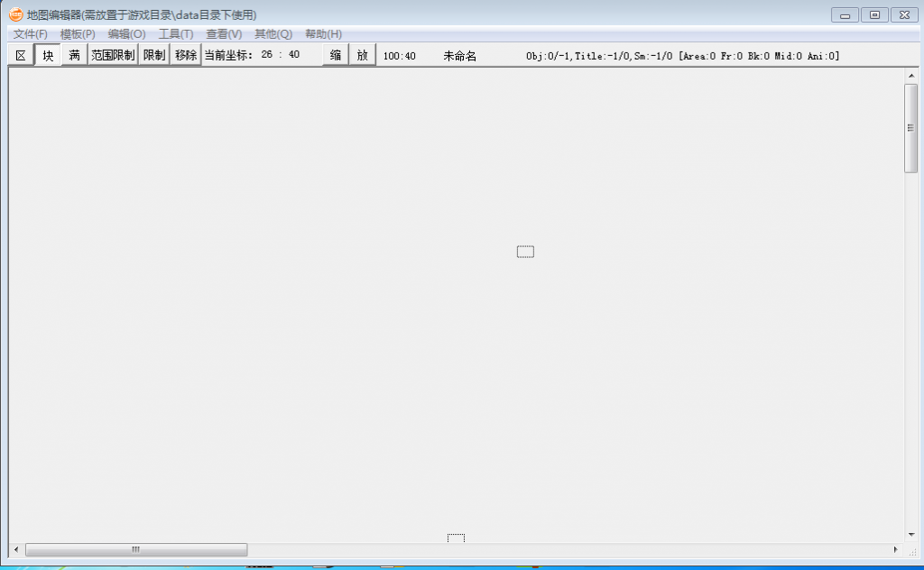Image resolution: width=924 pixels, height=570 pixels.
Task: Open the 编辑(O) menu
Action: (126, 34)
